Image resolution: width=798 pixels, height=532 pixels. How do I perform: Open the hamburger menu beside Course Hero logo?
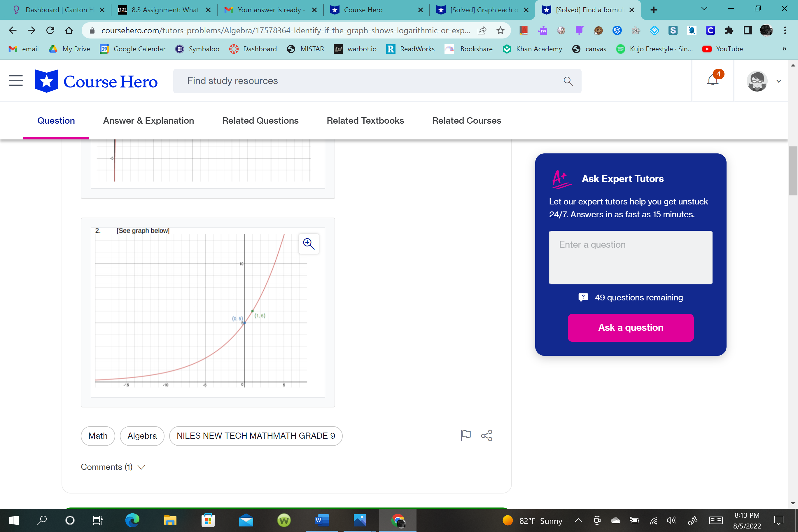(16, 81)
